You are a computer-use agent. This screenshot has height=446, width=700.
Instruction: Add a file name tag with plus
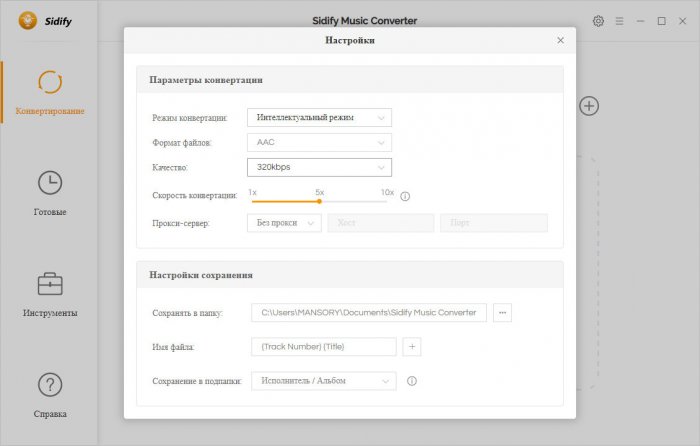(x=412, y=347)
